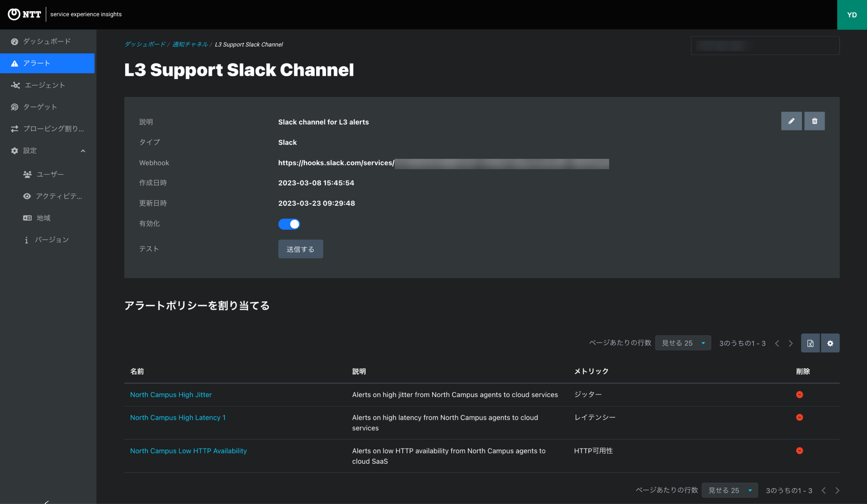Open bottom rows-per-page 見せる 25 dropdown

[730, 490]
